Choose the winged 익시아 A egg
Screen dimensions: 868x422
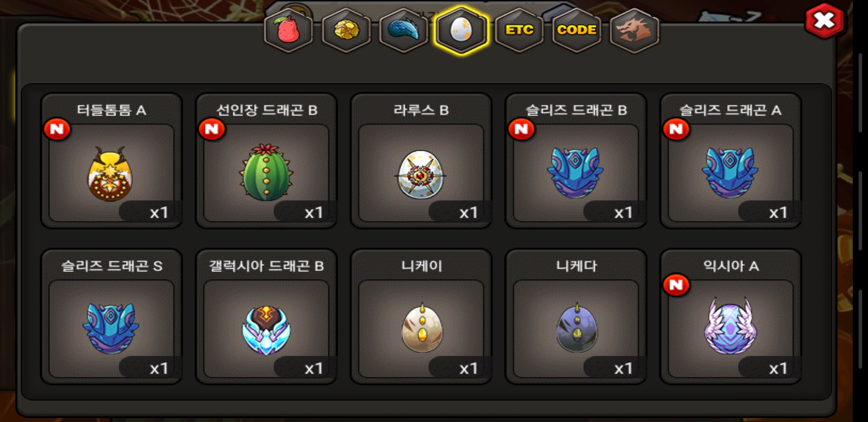point(731,316)
